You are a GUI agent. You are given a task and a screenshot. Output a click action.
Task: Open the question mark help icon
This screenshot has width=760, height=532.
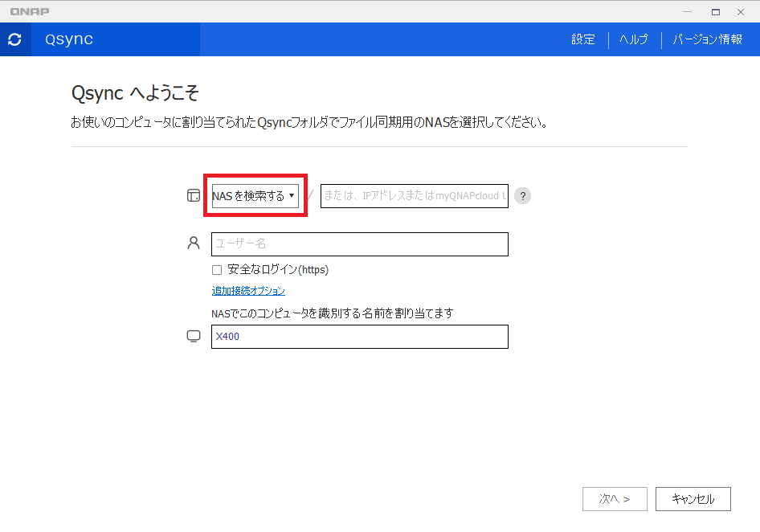522,196
